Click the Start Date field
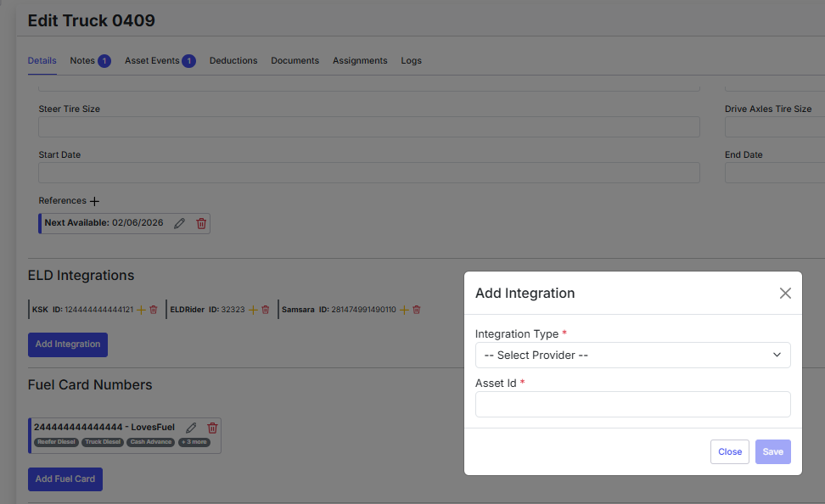825x504 pixels. pos(369,172)
